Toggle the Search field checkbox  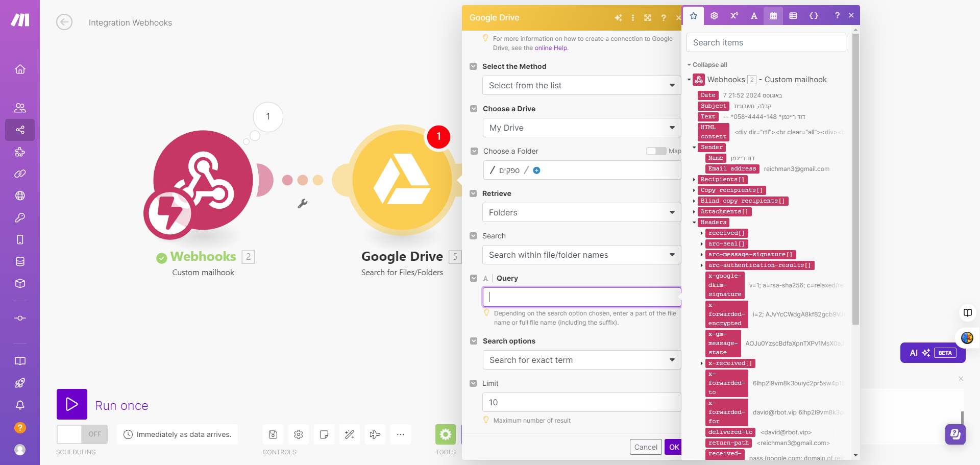point(473,236)
